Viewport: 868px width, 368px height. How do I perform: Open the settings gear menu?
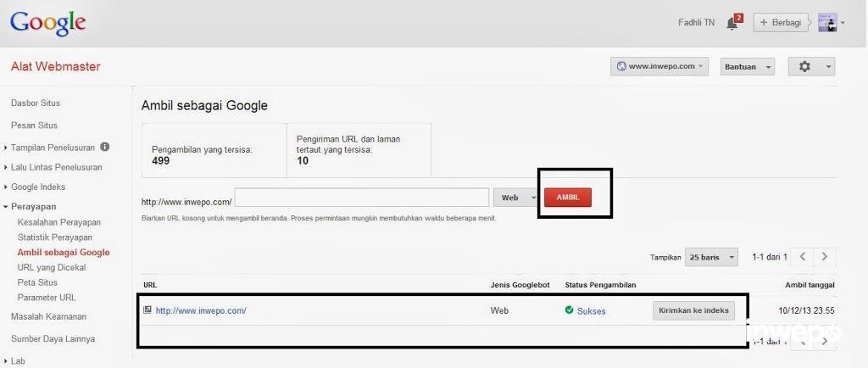tap(811, 66)
